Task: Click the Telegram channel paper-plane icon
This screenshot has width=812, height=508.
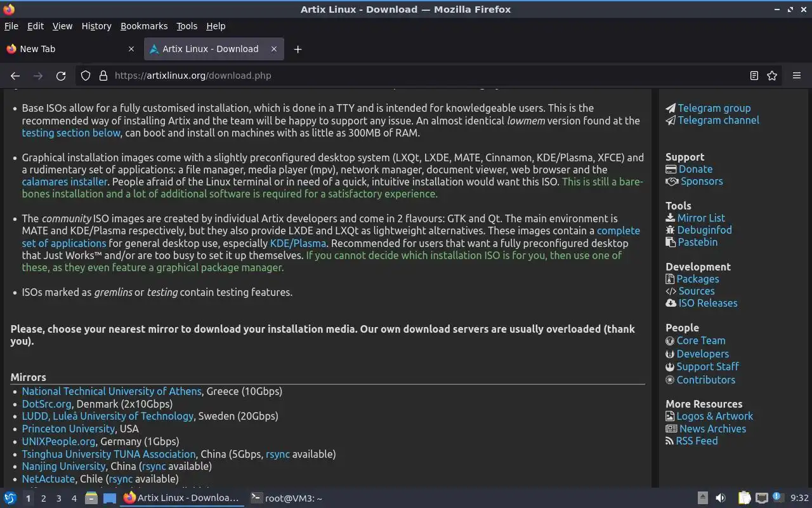Action: point(671,120)
